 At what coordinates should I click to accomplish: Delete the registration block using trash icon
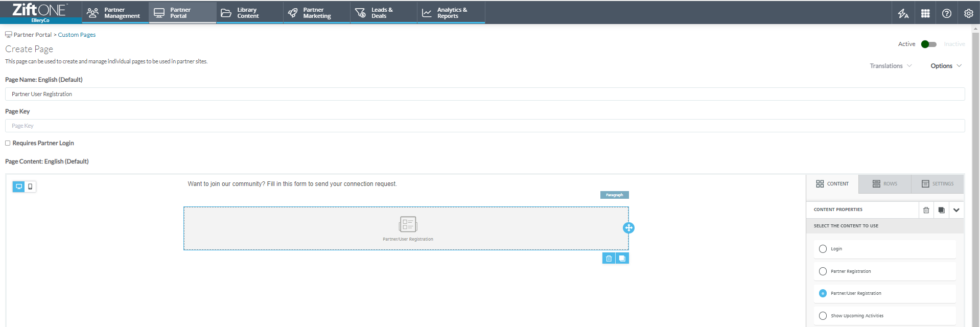pos(609,259)
